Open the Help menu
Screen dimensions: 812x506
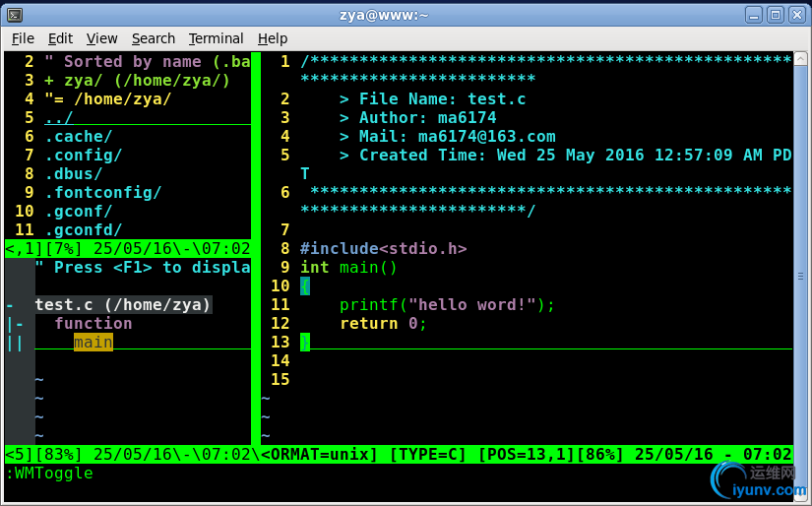(273, 38)
